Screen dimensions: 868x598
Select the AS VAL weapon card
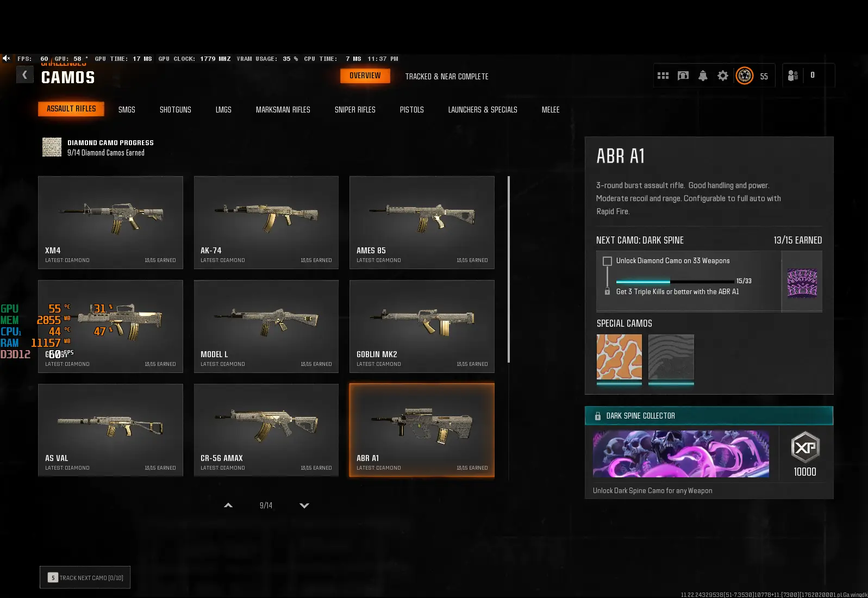point(110,430)
